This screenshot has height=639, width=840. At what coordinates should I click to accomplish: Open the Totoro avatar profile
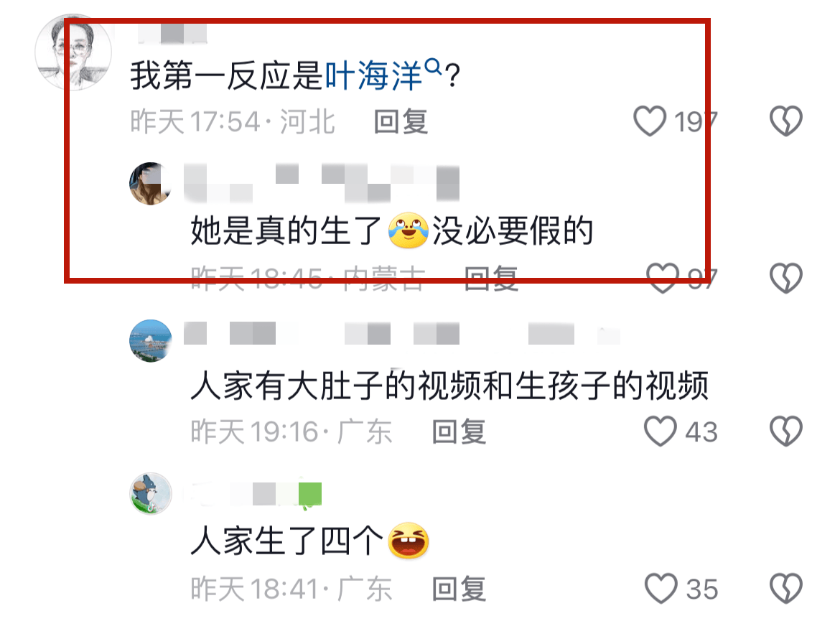[x=151, y=494]
